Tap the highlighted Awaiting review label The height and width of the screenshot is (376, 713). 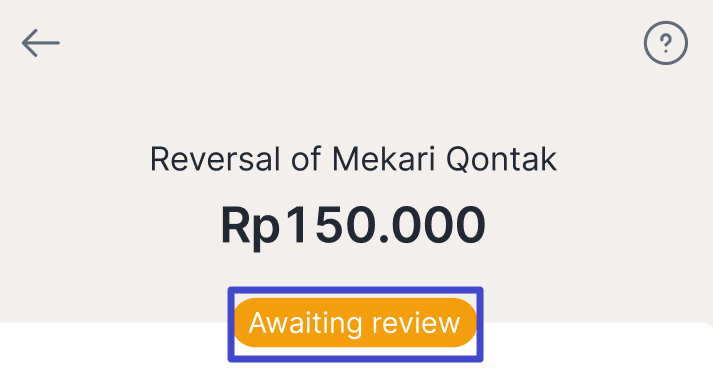point(355,323)
